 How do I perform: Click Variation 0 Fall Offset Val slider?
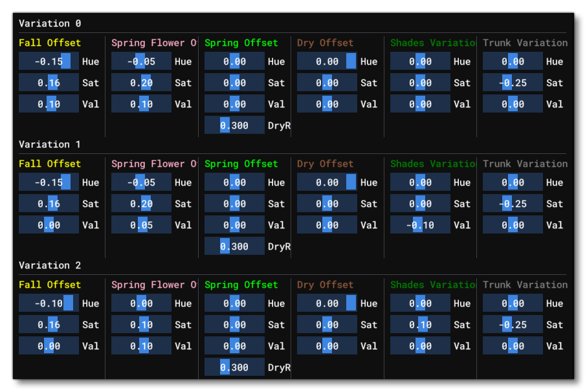point(49,103)
